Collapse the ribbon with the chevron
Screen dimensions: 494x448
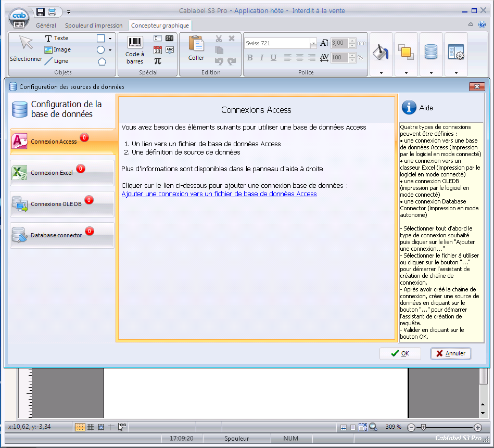point(471,24)
